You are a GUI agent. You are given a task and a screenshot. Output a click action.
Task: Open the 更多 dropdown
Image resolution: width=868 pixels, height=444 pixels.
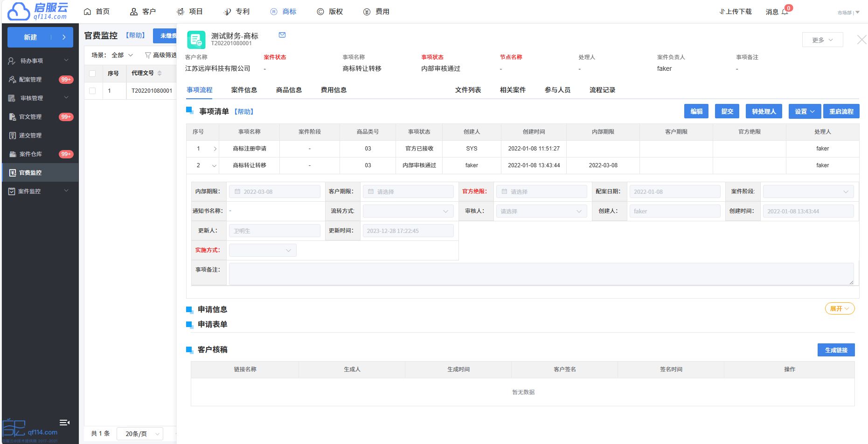point(822,40)
